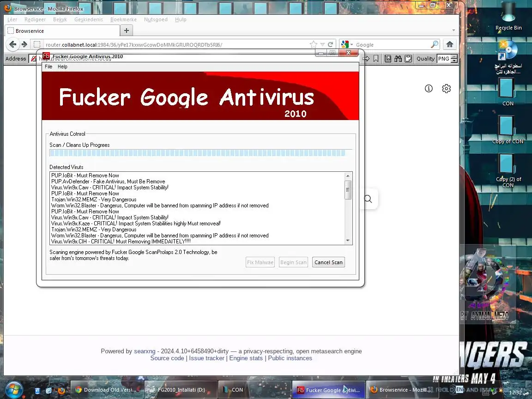Click the virus list scroll up arrow
532x399 pixels.
[348, 176]
